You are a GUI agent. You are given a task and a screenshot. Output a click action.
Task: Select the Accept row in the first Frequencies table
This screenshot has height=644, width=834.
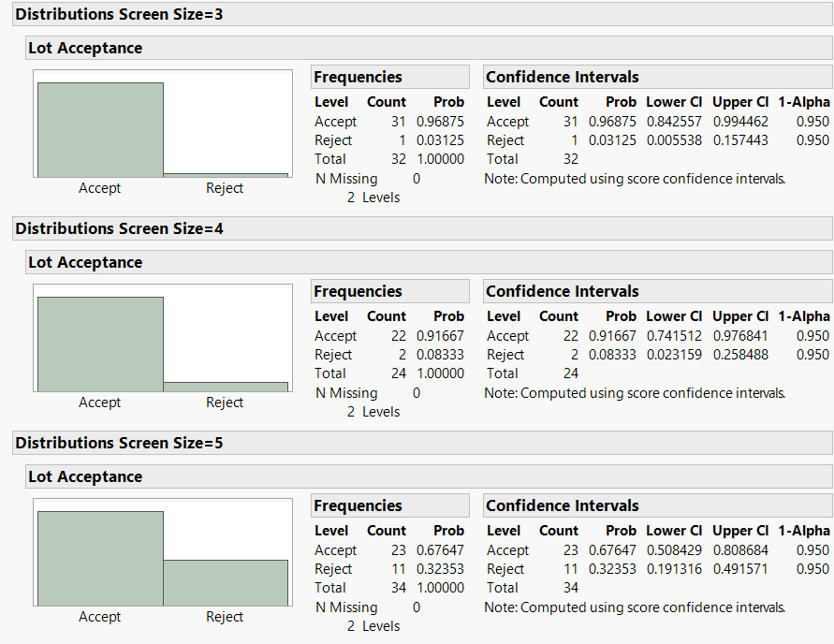click(336, 121)
